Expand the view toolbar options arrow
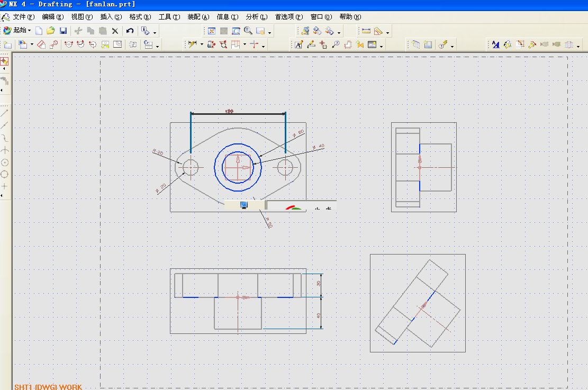 pos(269,33)
